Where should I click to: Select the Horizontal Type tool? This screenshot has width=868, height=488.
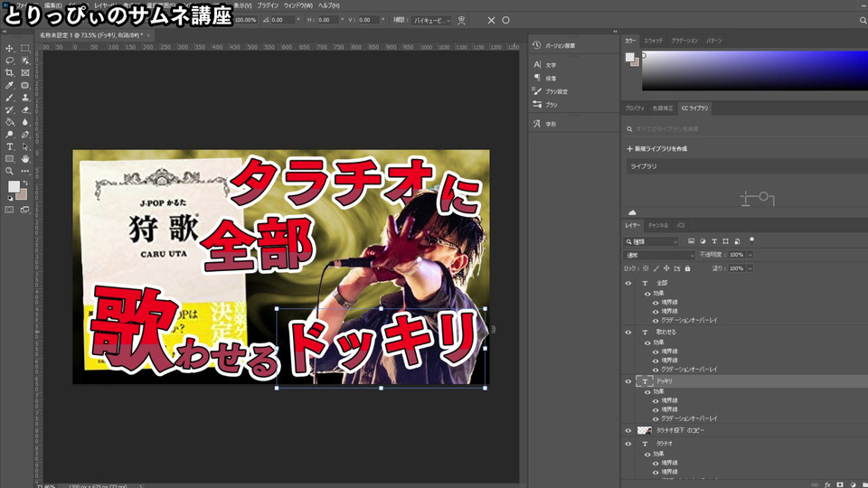tap(9, 146)
